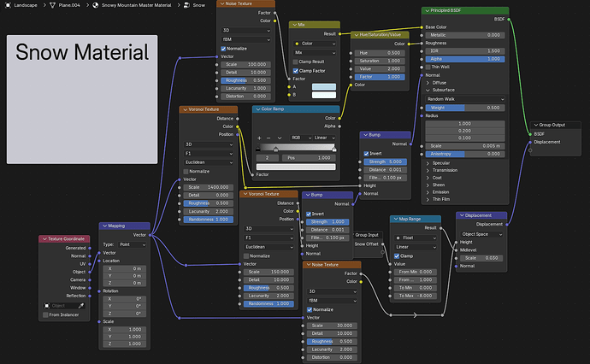Enable Thin Wall on Principled BSDF
Viewport: 590px width, 364px height.
coord(428,67)
